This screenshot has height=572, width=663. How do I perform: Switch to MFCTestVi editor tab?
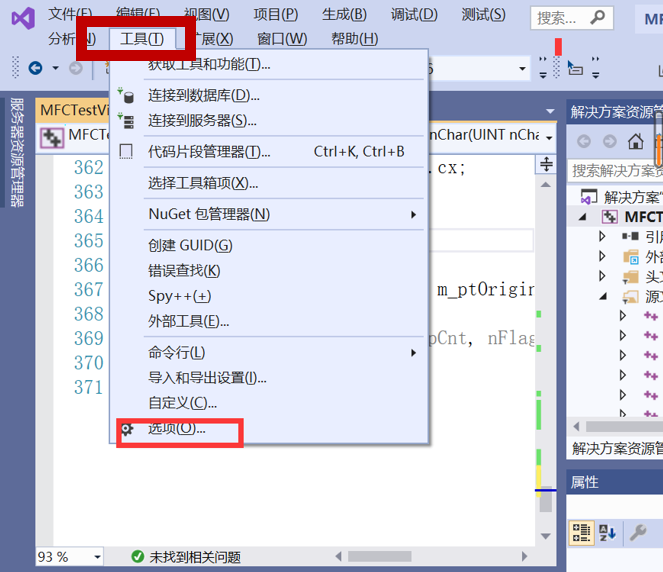[x=73, y=110]
